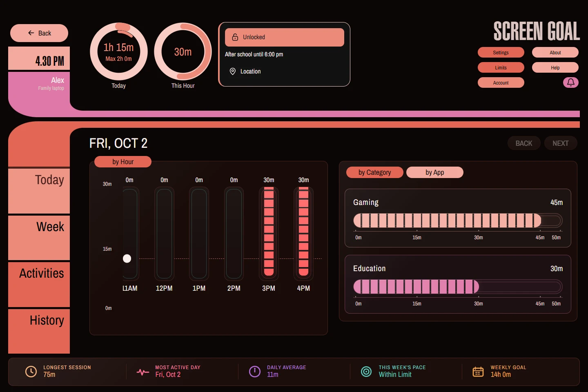
Task: Open the Activities sidebar tab
Action: tap(39, 284)
